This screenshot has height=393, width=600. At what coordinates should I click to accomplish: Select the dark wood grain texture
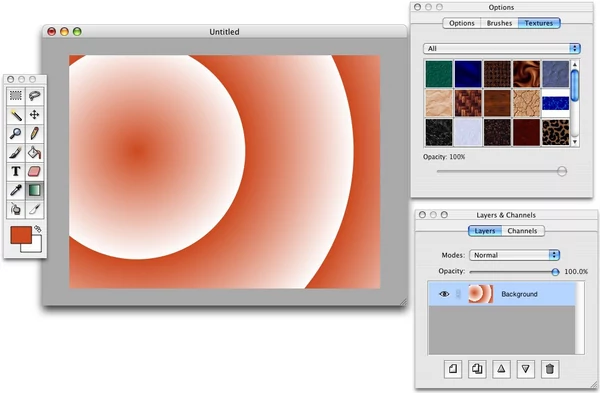497,103
